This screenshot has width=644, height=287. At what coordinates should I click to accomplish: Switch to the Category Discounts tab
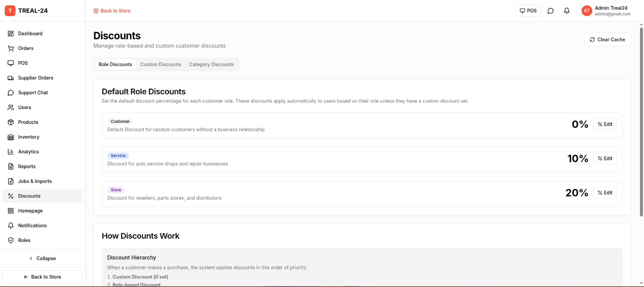[211, 64]
